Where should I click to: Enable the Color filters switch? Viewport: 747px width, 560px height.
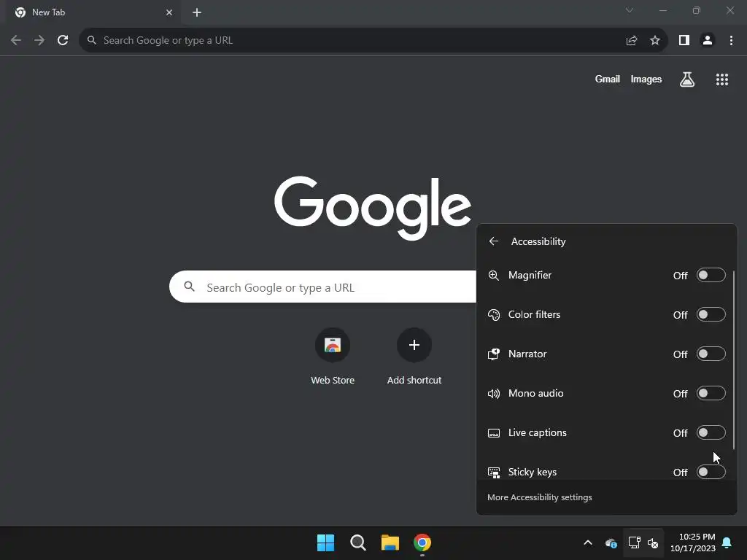(x=711, y=315)
